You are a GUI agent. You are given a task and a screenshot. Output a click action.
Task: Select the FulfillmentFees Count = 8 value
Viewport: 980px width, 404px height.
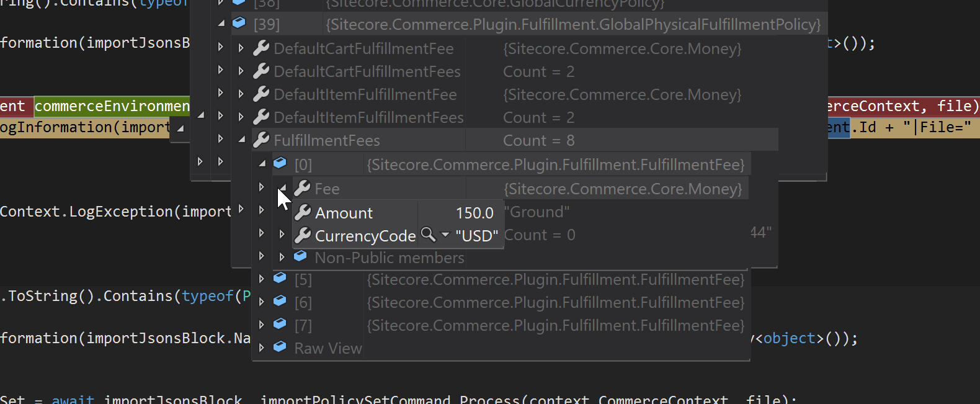(539, 140)
